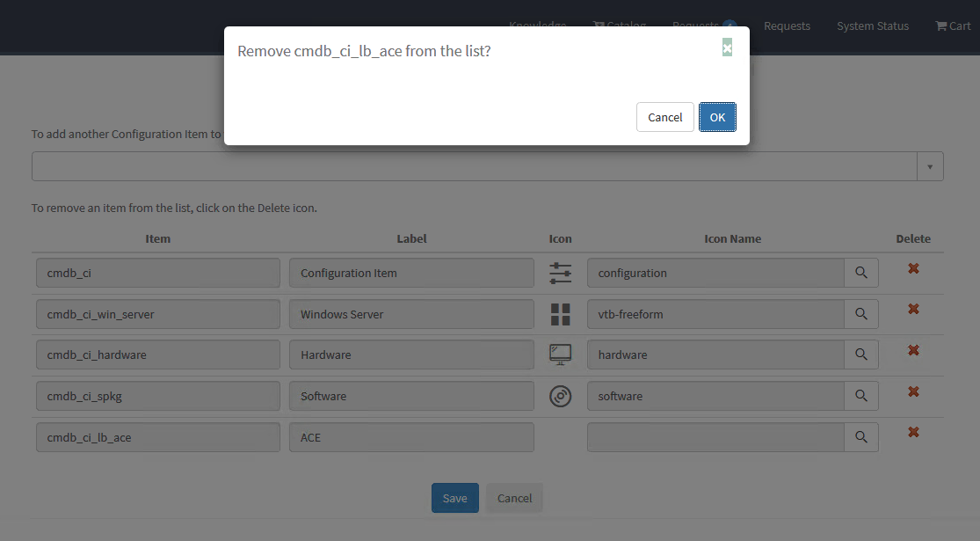
Task: Open icon search for the configuration row
Action: 861,272
